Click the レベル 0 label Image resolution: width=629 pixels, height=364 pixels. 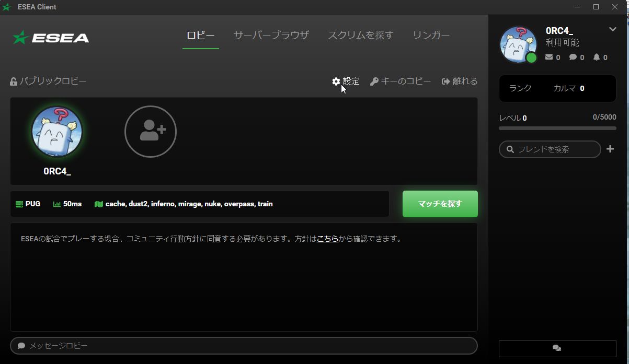pos(513,118)
